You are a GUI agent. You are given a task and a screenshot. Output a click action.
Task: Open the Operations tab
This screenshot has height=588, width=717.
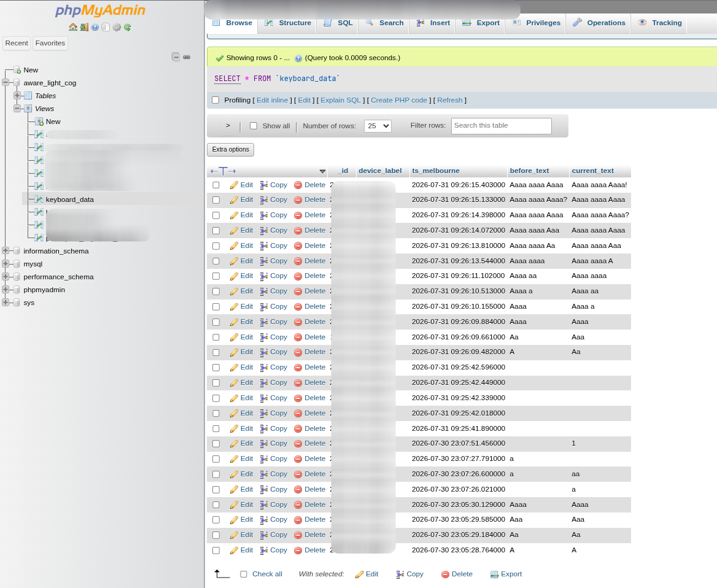coord(599,23)
